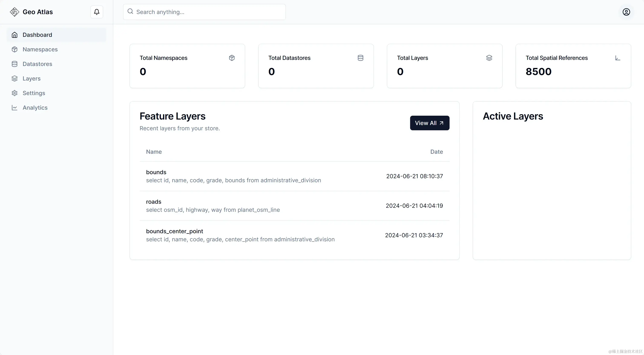Image resolution: width=644 pixels, height=355 pixels.
Task: Select the roads layer row
Action: [x=294, y=206]
